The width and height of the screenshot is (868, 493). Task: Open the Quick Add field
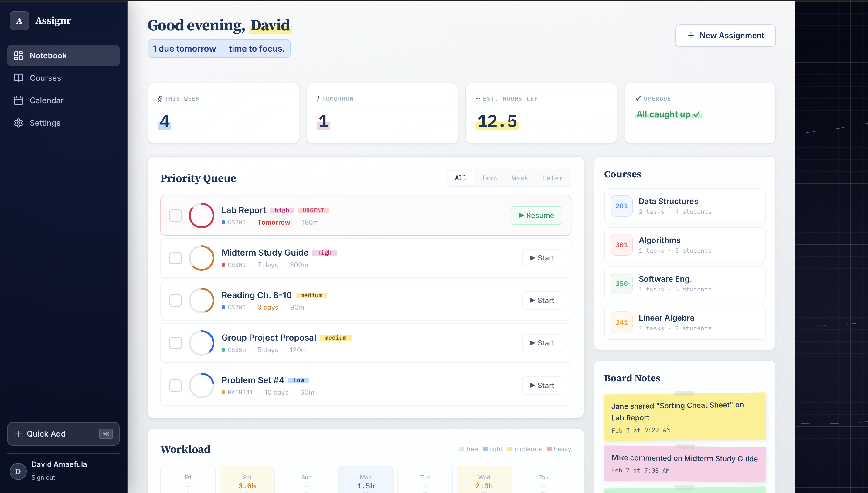63,434
